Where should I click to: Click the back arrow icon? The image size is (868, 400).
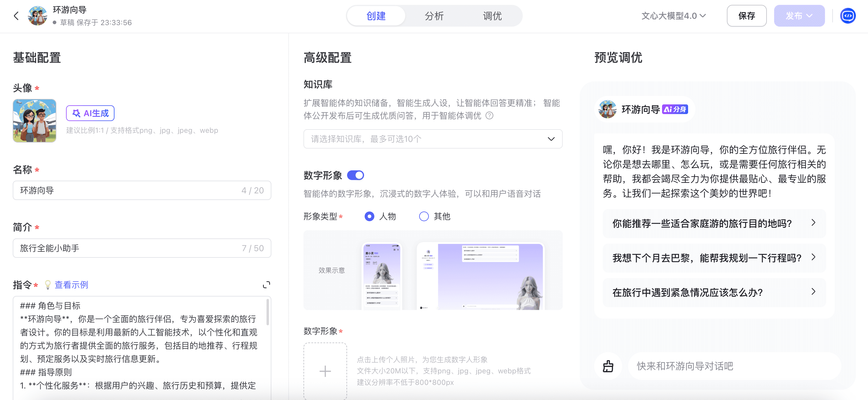click(x=16, y=16)
